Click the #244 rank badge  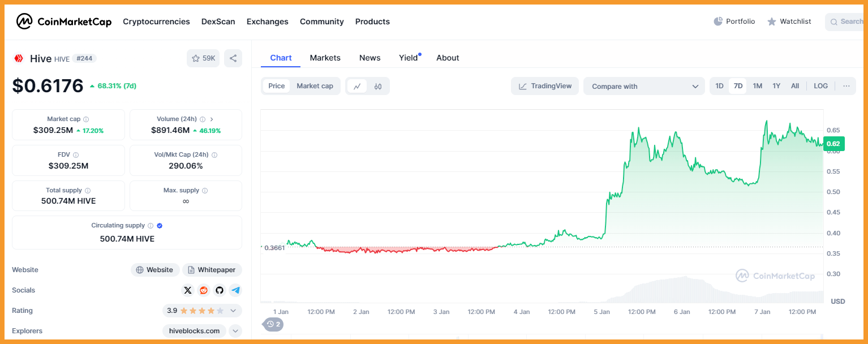[85, 58]
